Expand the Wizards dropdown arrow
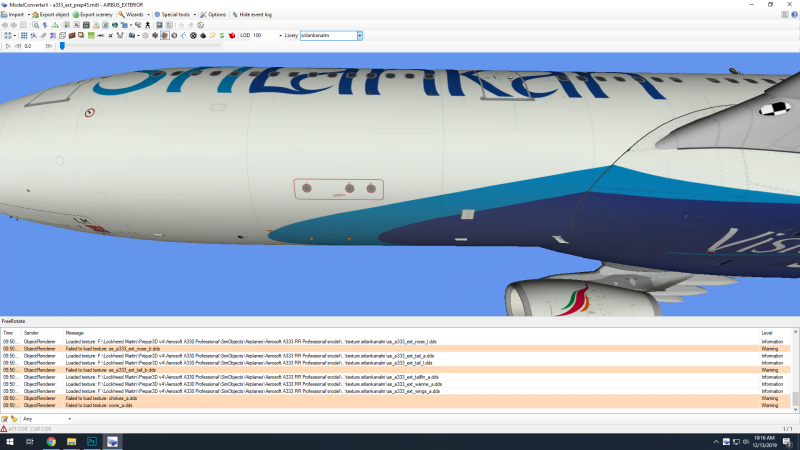Image resolution: width=800 pixels, height=450 pixels. coord(148,15)
